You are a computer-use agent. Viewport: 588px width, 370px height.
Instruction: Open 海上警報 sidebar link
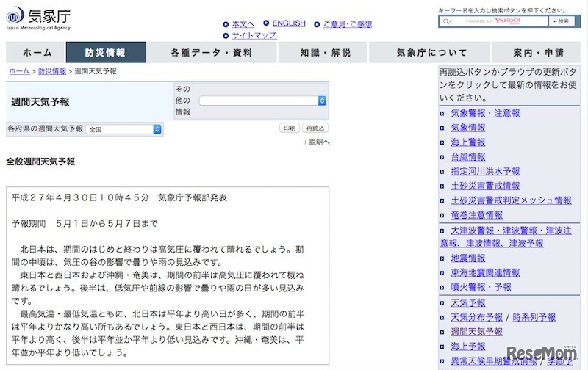pos(468,142)
